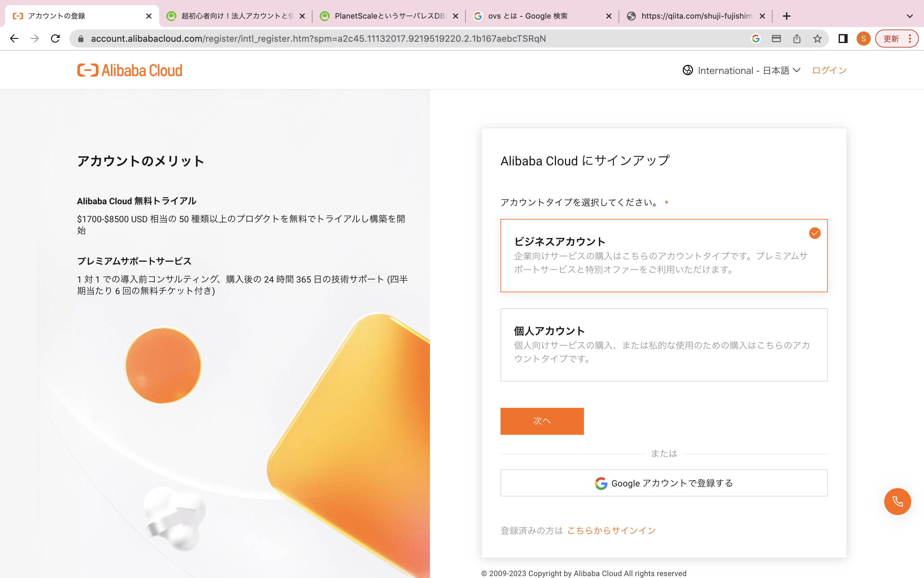This screenshot has width=924, height=578.
Task: Close the qiita.com tab
Action: (762, 16)
